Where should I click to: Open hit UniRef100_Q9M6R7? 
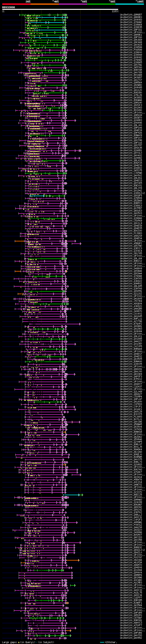[131, 15]
